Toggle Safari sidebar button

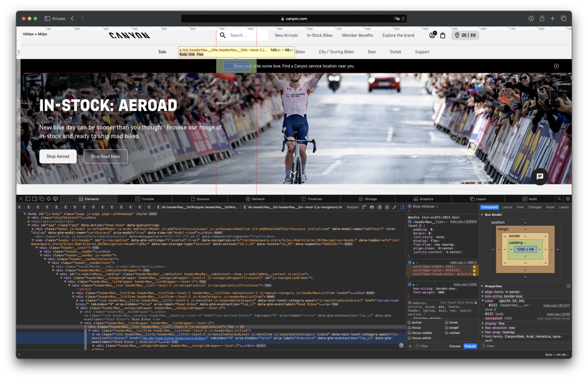(x=47, y=19)
